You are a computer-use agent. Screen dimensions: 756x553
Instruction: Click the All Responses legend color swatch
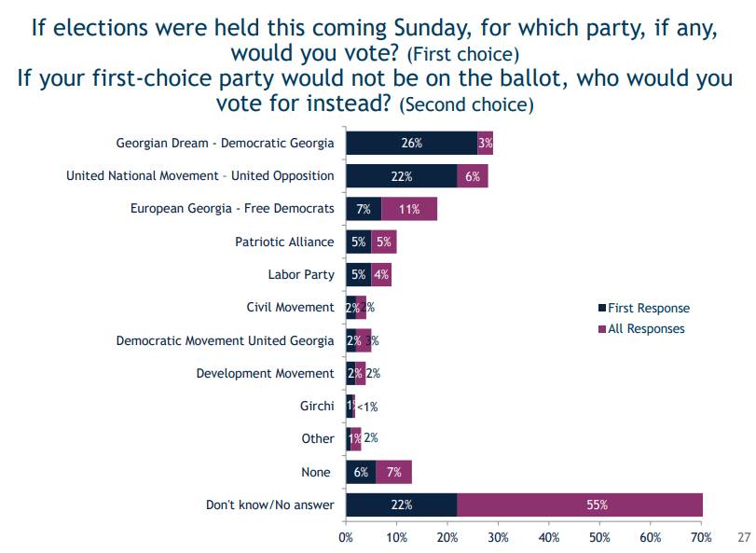[x=601, y=329]
